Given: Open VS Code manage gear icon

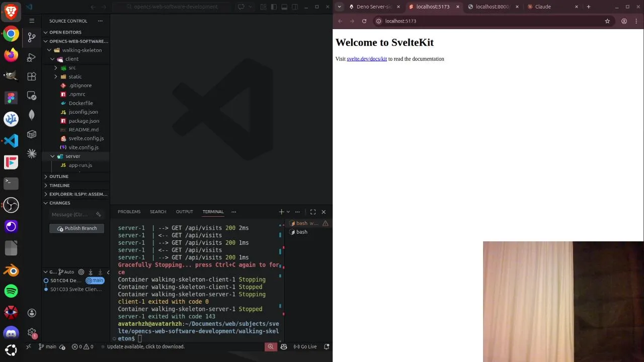Looking at the screenshot, I should tap(32, 333).
